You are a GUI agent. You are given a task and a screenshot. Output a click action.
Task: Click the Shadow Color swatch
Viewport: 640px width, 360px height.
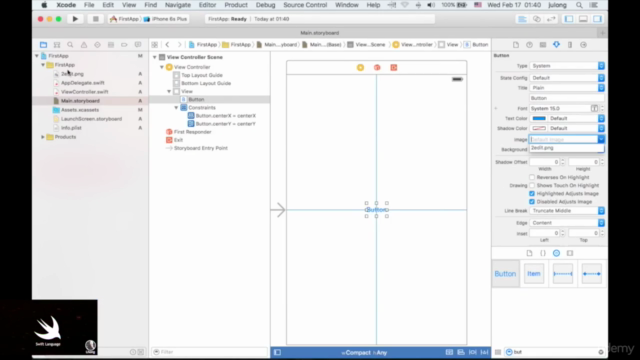pyautogui.click(x=539, y=128)
